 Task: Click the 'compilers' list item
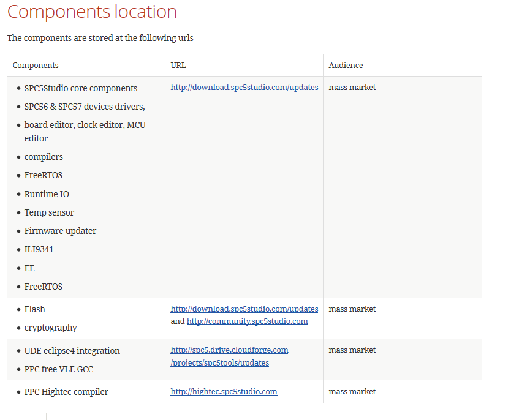[x=44, y=157]
